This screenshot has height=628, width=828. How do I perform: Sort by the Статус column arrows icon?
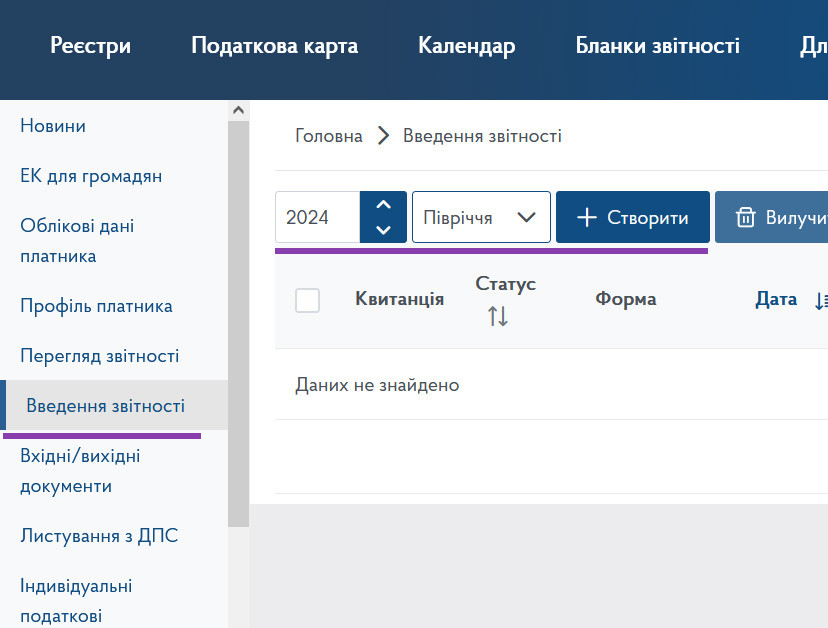click(498, 317)
